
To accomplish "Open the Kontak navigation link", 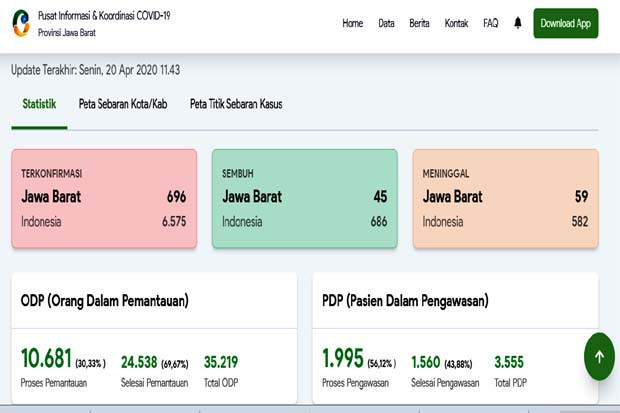I will [456, 23].
